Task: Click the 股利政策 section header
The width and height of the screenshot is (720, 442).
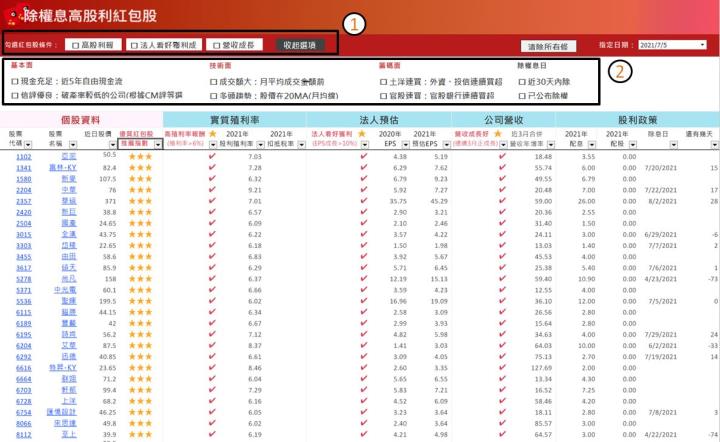Action: click(638, 120)
